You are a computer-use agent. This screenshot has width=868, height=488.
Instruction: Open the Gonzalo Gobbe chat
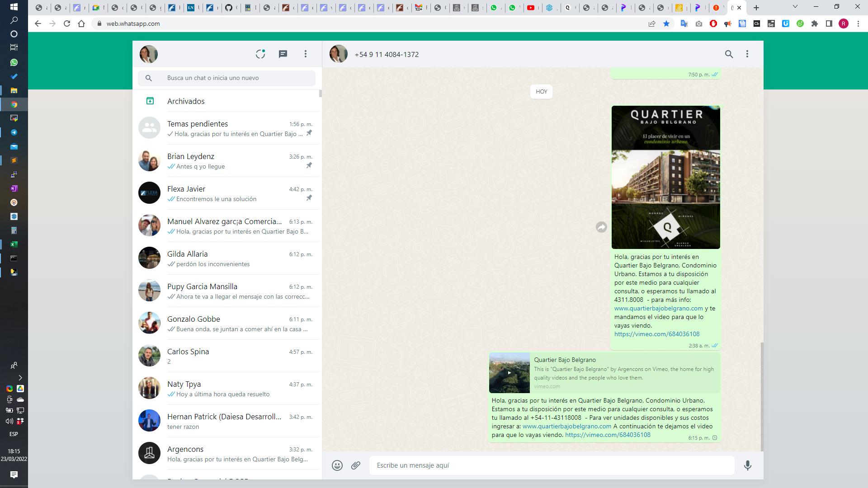click(226, 324)
